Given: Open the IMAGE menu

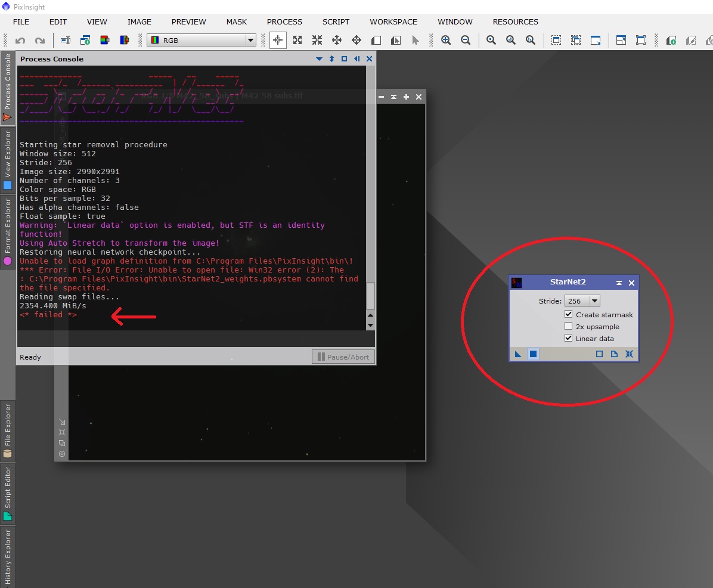Looking at the screenshot, I should [139, 22].
